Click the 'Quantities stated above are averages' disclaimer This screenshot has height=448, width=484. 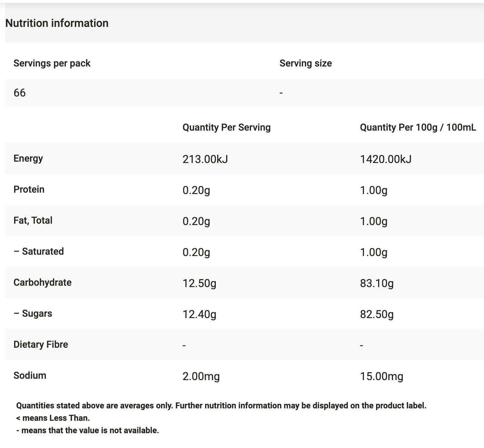coord(221,406)
